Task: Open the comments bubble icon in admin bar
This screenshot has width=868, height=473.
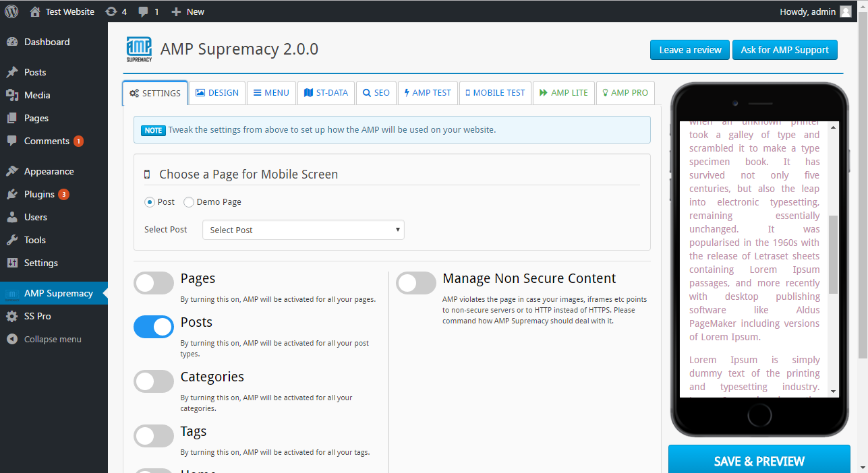Action: click(x=143, y=11)
